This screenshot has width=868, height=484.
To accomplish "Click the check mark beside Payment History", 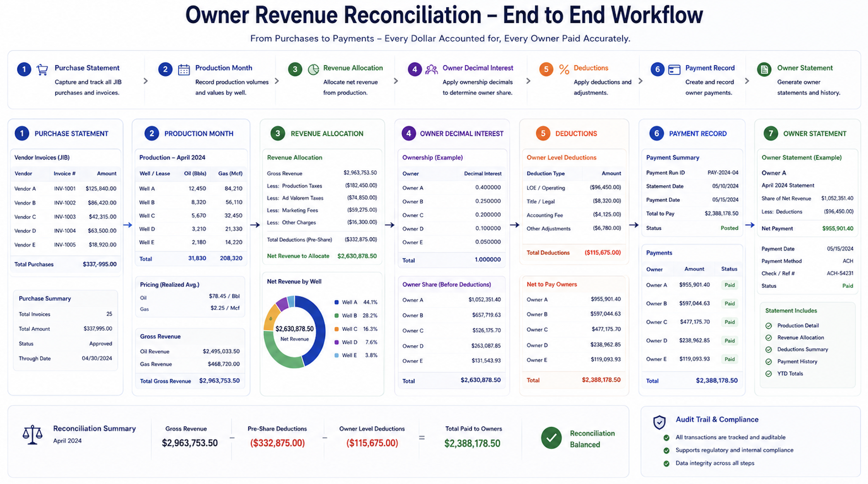I will 769,362.
